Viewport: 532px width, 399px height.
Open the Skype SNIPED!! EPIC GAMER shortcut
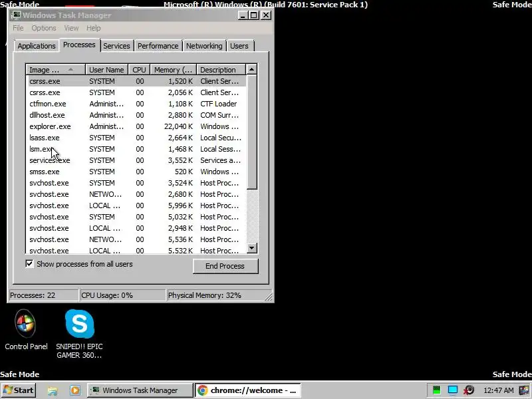[79, 334]
